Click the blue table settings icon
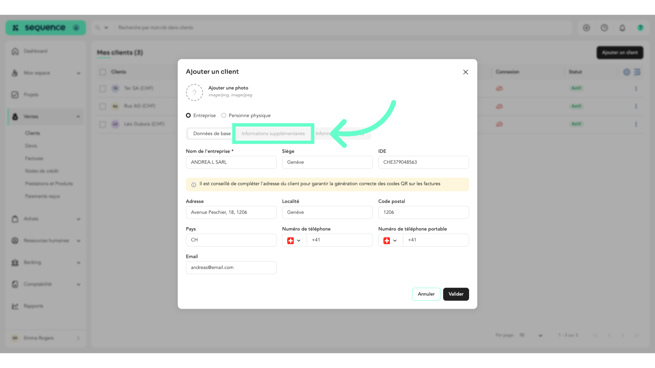Image resolution: width=655 pixels, height=368 pixels. [627, 72]
